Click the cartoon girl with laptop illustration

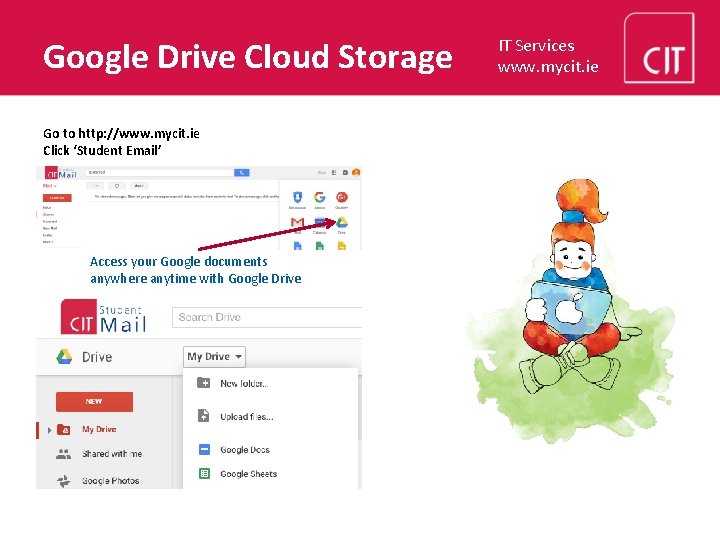tap(571, 312)
